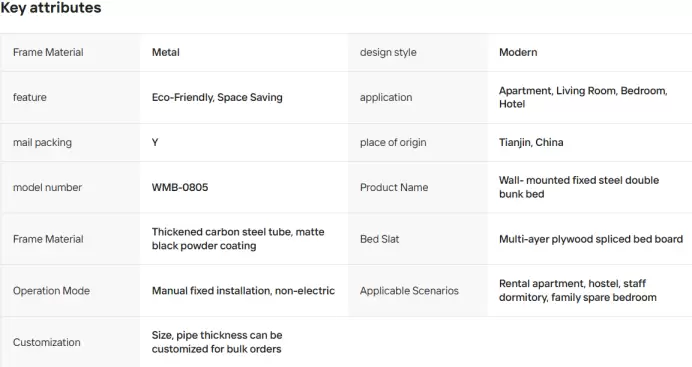Select Multi-ayer plywood spliced bed board value
The height and width of the screenshot is (367, 692).
pos(591,239)
